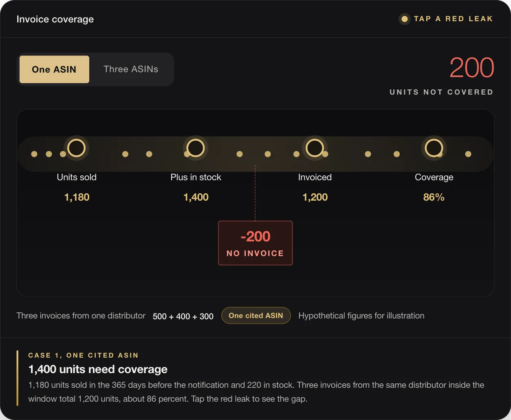Image resolution: width=511 pixels, height=420 pixels.
Task: Click the One cited ASIN pill
Action: pos(256,316)
